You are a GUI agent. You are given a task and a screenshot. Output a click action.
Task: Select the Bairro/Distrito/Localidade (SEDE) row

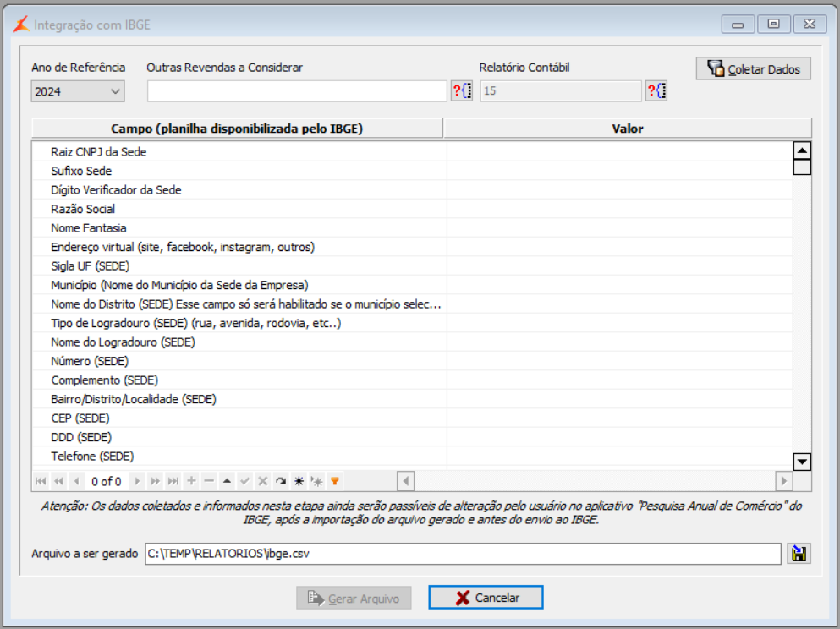[x=412, y=399]
